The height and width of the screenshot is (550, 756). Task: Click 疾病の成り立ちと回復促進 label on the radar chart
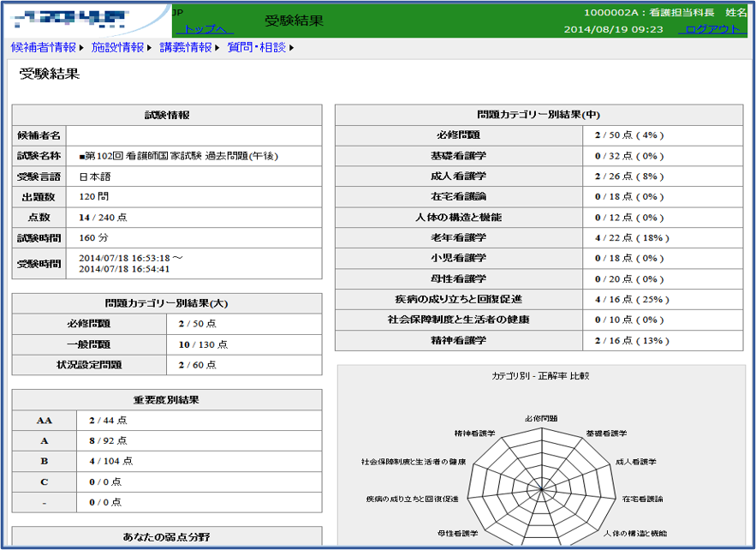(412, 499)
